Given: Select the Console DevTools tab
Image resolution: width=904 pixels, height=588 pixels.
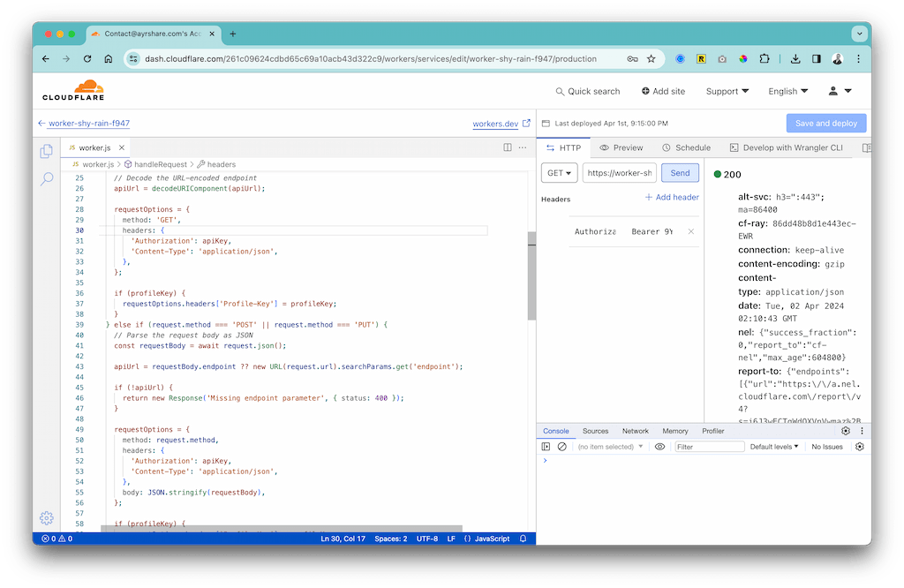Looking at the screenshot, I should pos(556,431).
